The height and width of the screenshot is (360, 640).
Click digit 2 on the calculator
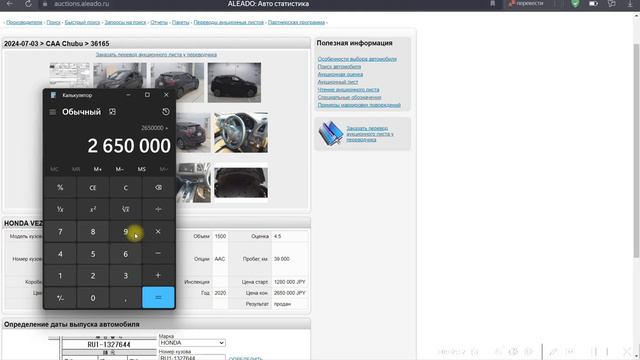click(x=93, y=276)
